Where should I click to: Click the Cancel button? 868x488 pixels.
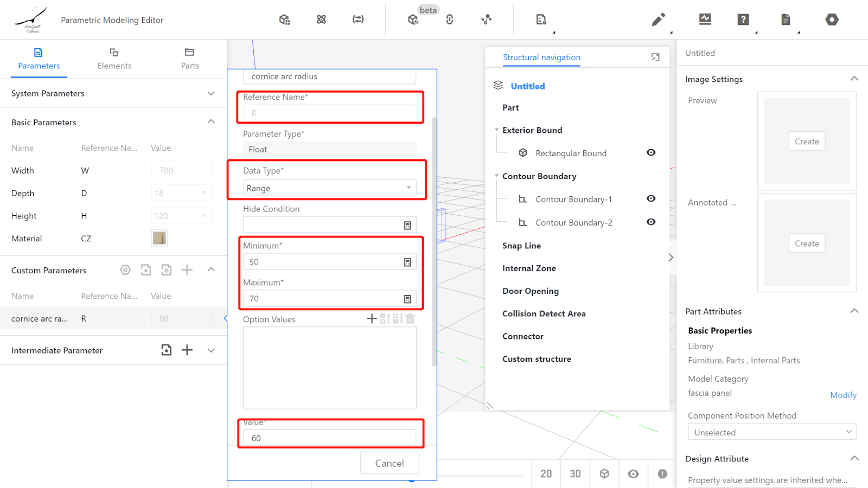[x=389, y=463]
